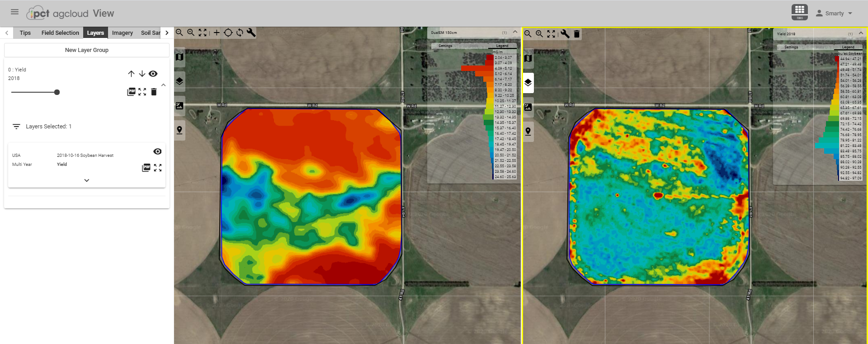Zoom to Soybean Harvest layer extent

(x=158, y=168)
